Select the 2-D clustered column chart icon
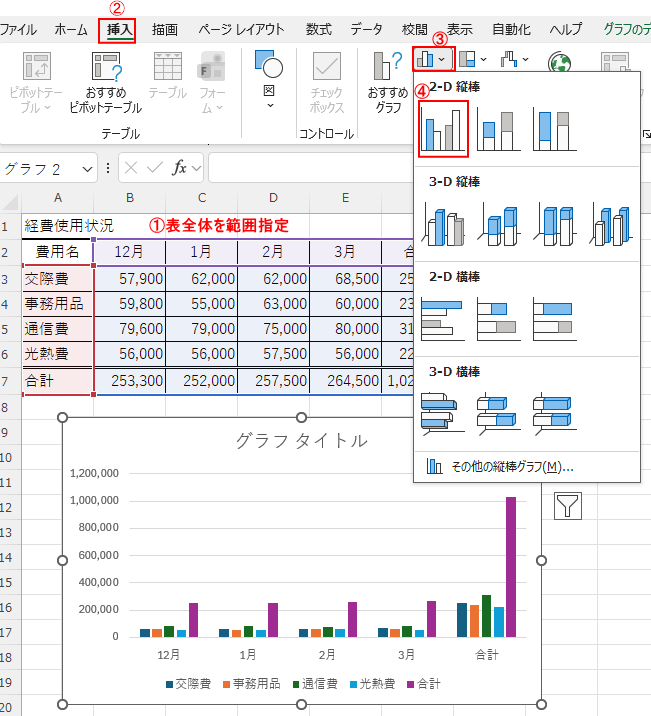 pyautogui.click(x=443, y=128)
